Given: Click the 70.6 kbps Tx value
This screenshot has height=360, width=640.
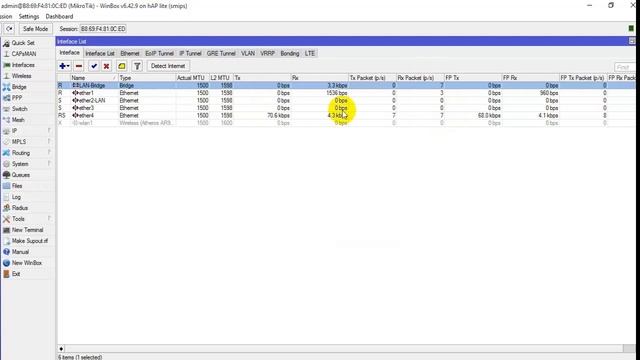Looking at the screenshot, I should (278, 116).
